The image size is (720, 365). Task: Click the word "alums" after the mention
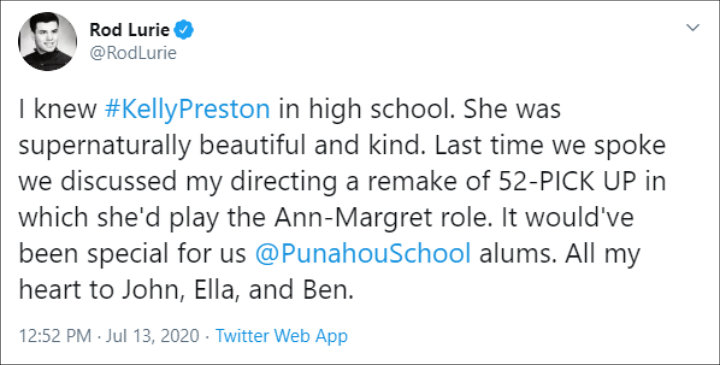click(518, 255)
